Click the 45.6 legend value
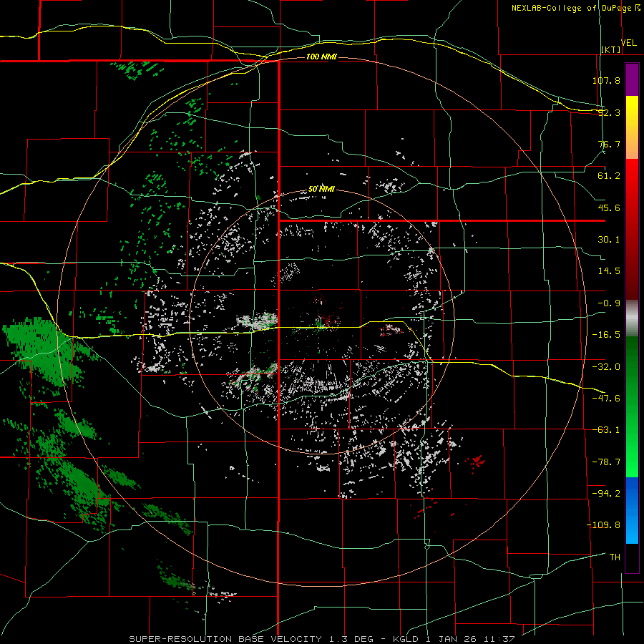Viewport: 644px width, 644px height. (x=609, y=208)
